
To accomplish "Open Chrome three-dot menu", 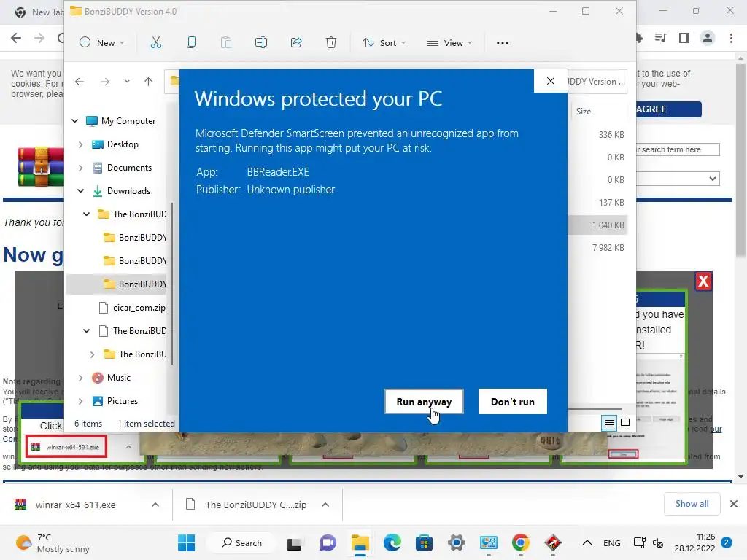I will coord(731,38).
